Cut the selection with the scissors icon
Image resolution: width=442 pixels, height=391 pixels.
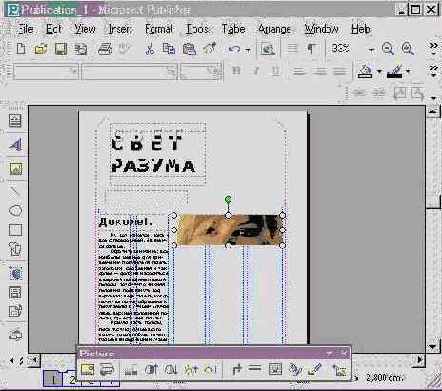click(x=150, y=49)
